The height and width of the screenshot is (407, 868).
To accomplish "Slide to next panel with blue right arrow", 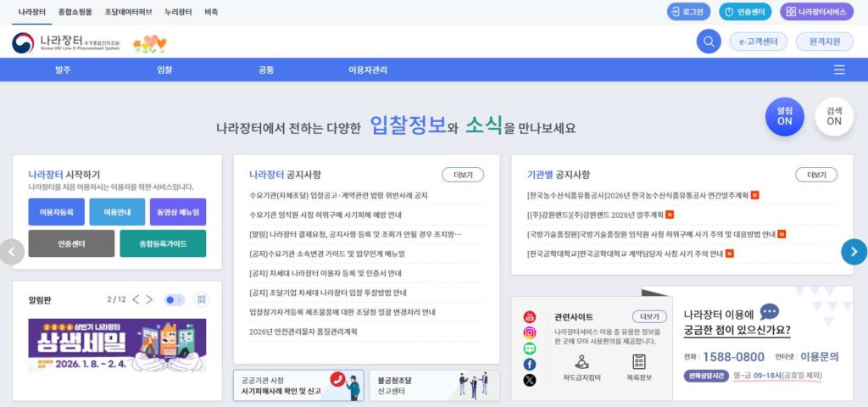I will [x=854, y=252].
